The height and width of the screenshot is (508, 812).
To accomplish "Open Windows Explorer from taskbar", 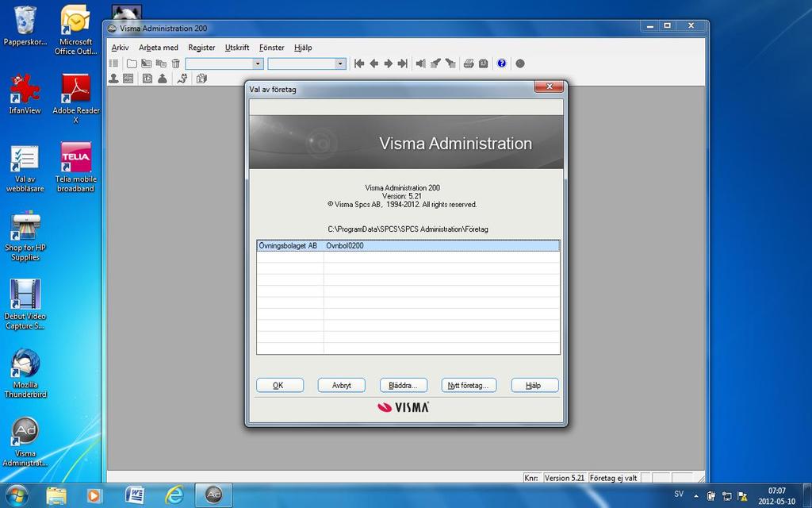I will 56,495.
